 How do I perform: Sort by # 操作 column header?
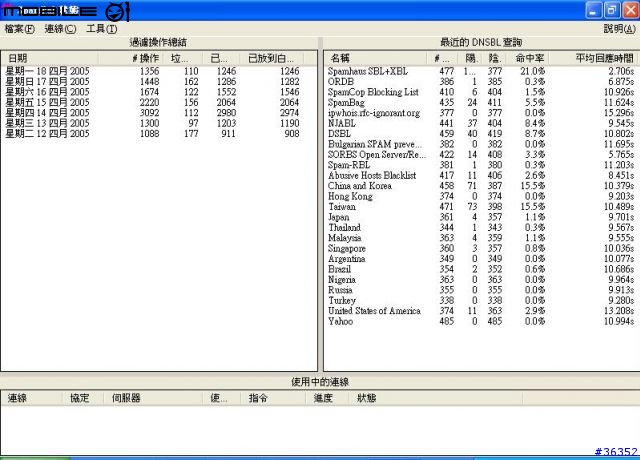point(131,58)
